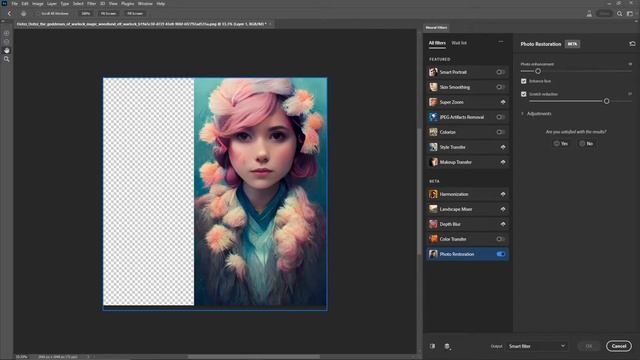
Task: Click the Colorize filter thumbnail
Action: tap(433, 132)
